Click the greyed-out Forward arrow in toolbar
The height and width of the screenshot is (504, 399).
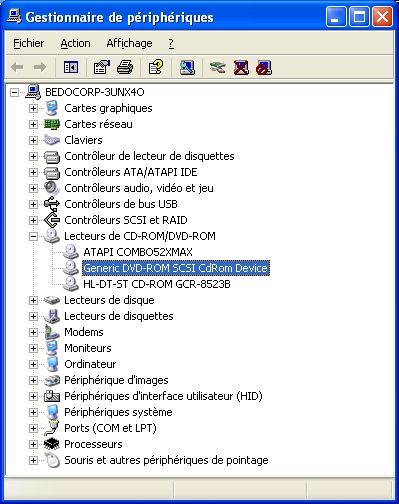(40, 68)
